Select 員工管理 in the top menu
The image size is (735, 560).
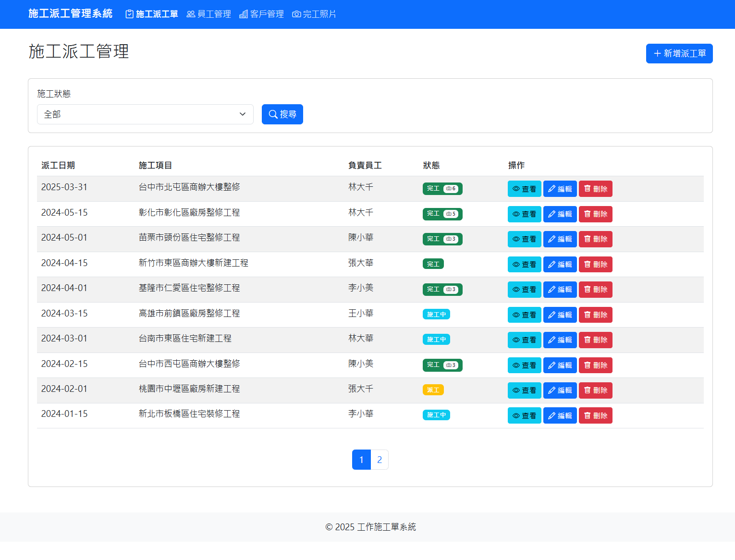[x=208, y=14]
